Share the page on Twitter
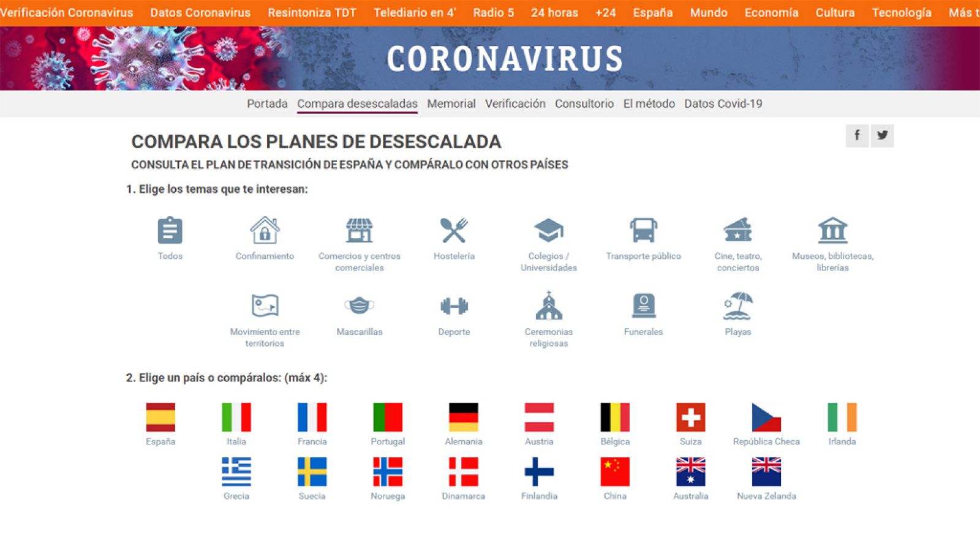Viewport: 980px width, 551px height. [882, 136]
